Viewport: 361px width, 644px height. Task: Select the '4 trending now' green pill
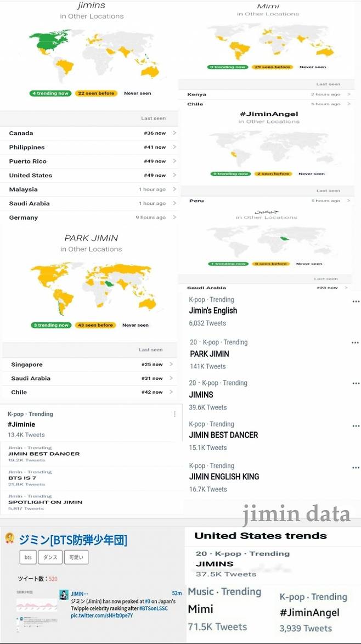coord(50,93)
